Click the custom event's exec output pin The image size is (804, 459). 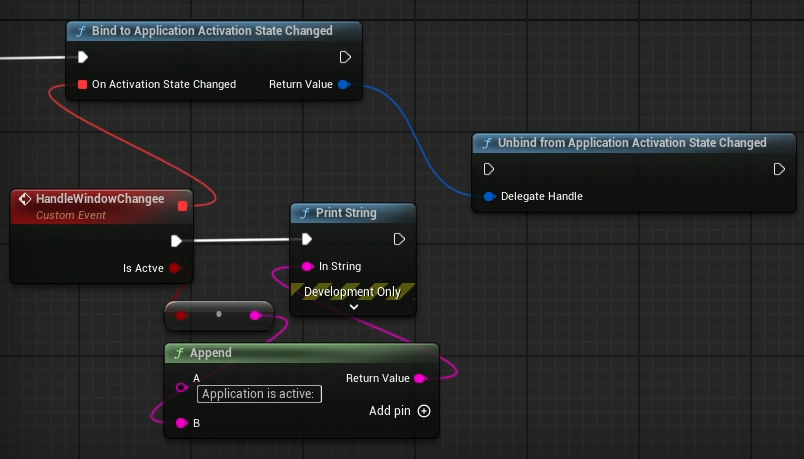click(x=176, y=240)
